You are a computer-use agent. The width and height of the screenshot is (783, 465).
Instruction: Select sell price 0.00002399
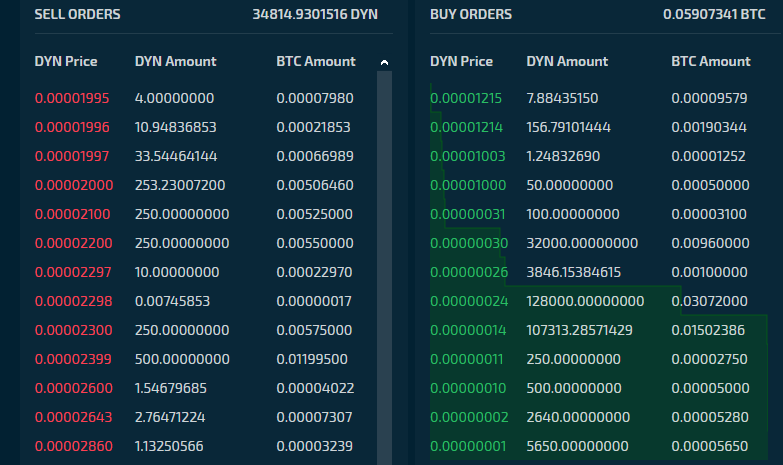click(x=73, y=359)
